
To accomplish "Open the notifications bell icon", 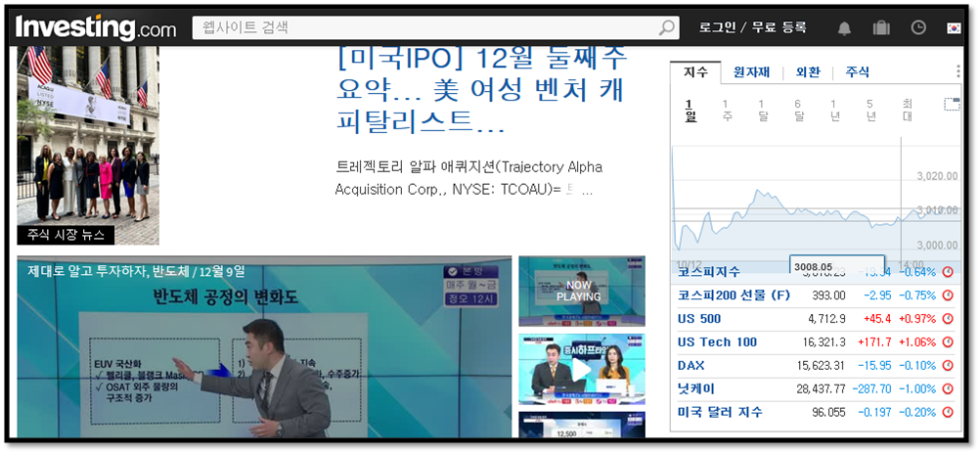I will [x=844, y=28].
